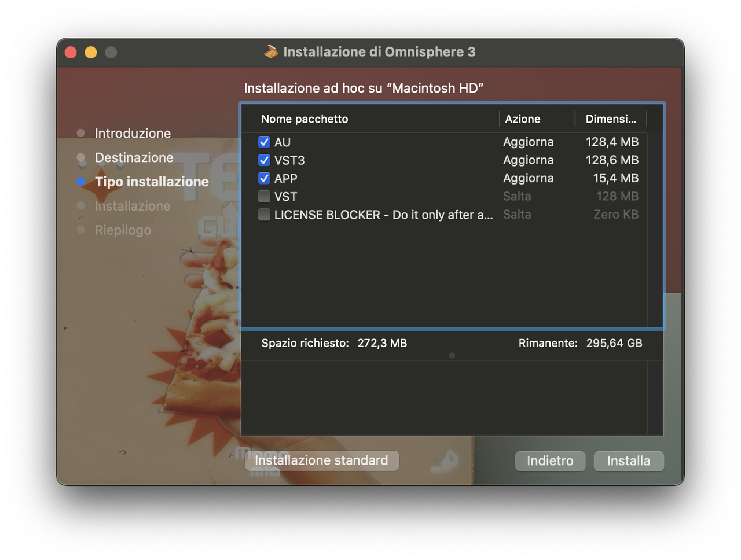Click the 128,6 MB size value
741x560 pixels.
[x=612, y=160]
